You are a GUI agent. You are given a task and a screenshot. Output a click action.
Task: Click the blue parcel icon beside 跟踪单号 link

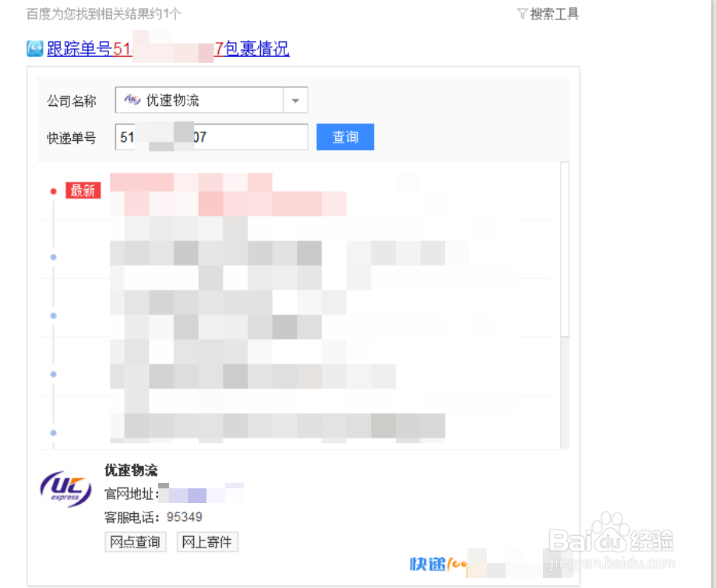point(33,48)
